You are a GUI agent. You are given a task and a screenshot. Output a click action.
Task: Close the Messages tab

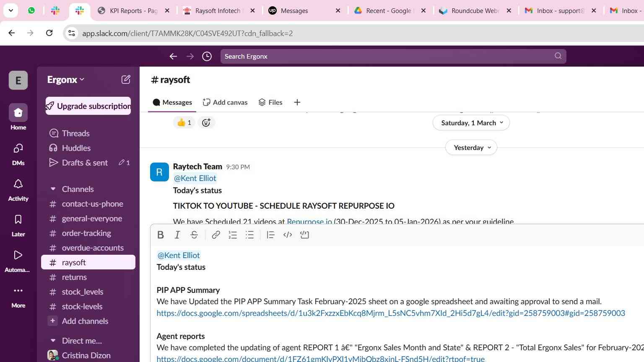(338, 10)
